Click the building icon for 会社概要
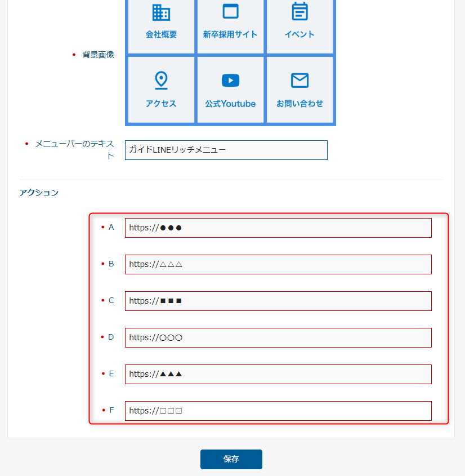Screen dimensions: 465x476 point(161,12)
